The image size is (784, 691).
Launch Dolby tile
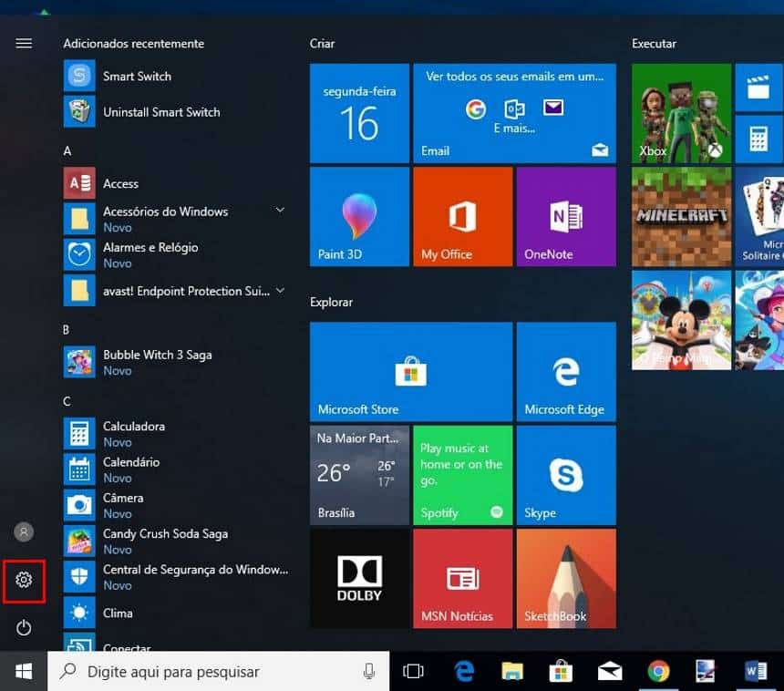click(359, 579)
